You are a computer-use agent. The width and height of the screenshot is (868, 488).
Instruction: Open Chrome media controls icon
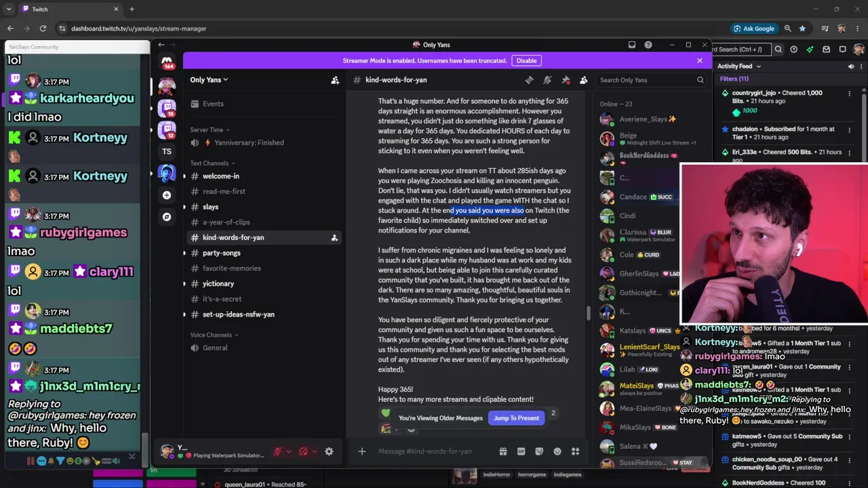(825, 28)
